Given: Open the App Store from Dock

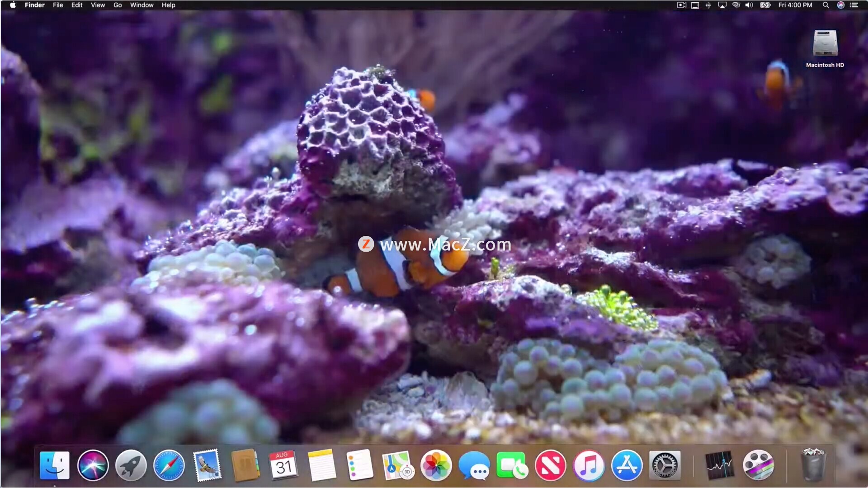Looking at the screenshot, I should click(x=627, y=465).
